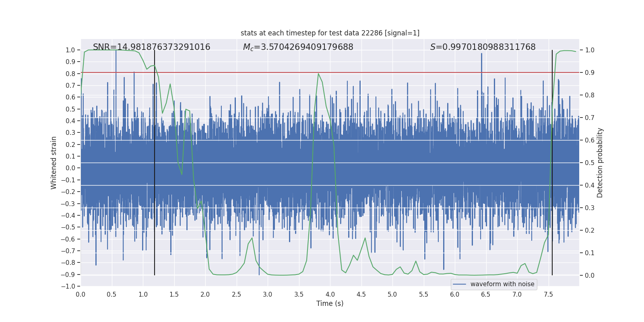Image resolution: width=644 pixels, height=322 pixels.
Task: Click the 0.0 tick label on the time axis
Action: click(80, 294)
